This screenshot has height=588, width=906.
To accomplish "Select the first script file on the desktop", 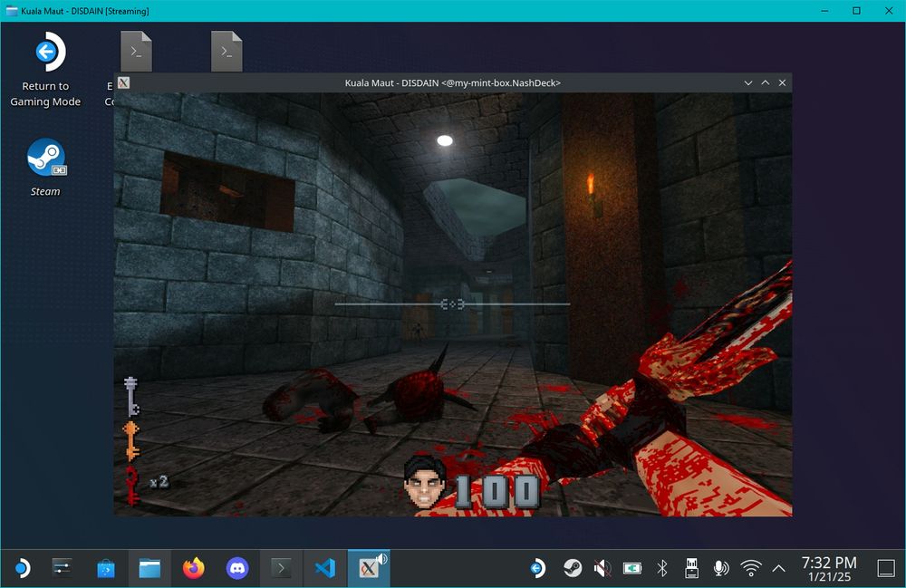I will tap(137, 52).
